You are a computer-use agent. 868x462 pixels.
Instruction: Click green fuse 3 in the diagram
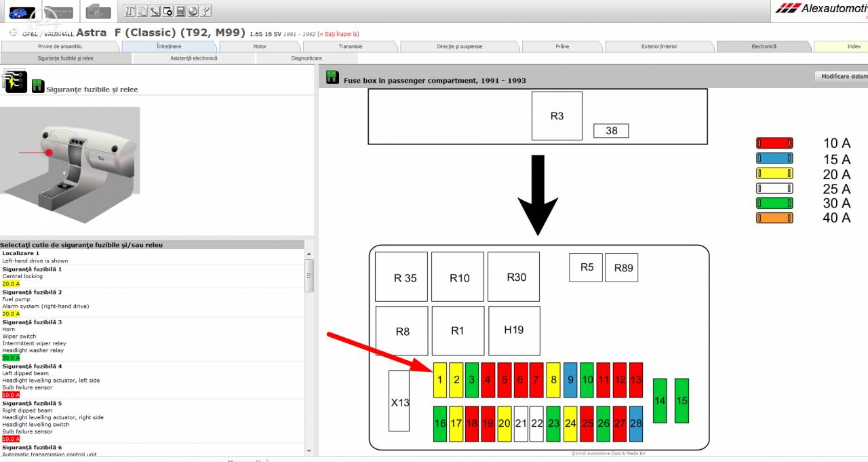(472, 380)
